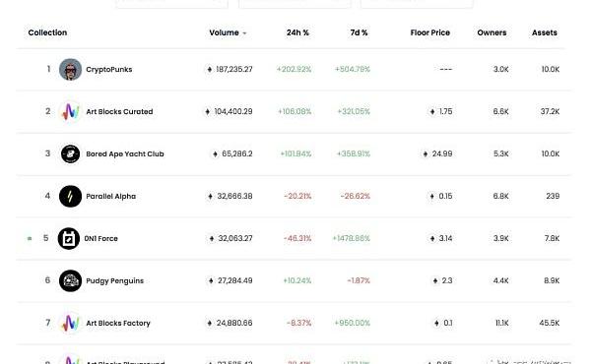Select the Art Blocks Factory logo icon
This screenshot has width=591, height=364.
pos(70,323)
